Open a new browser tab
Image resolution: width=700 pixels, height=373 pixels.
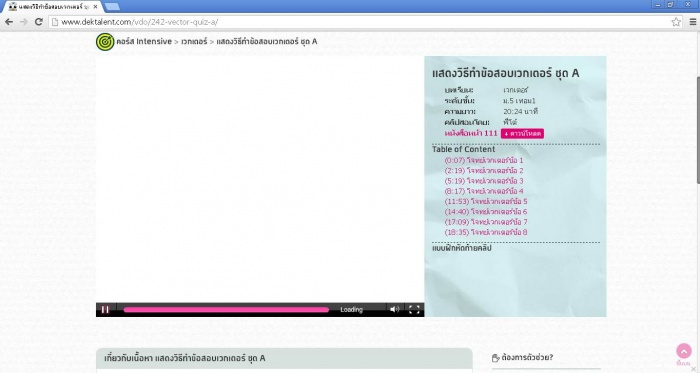tap(112, 6)
